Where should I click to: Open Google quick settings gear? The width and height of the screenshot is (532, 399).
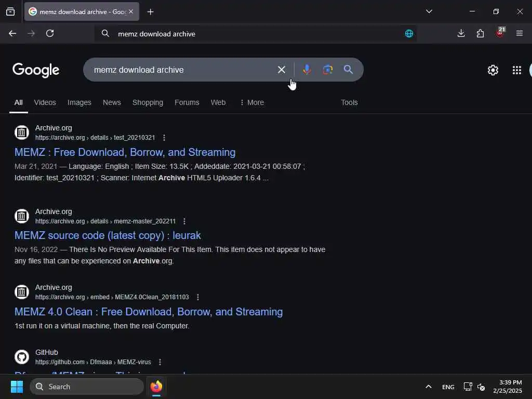493,70
